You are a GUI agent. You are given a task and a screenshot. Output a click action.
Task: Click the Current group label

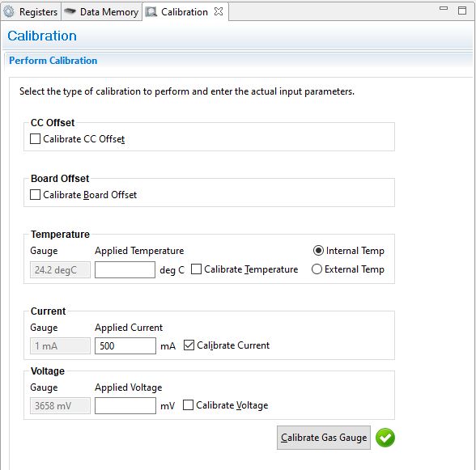tap(48, 311)
